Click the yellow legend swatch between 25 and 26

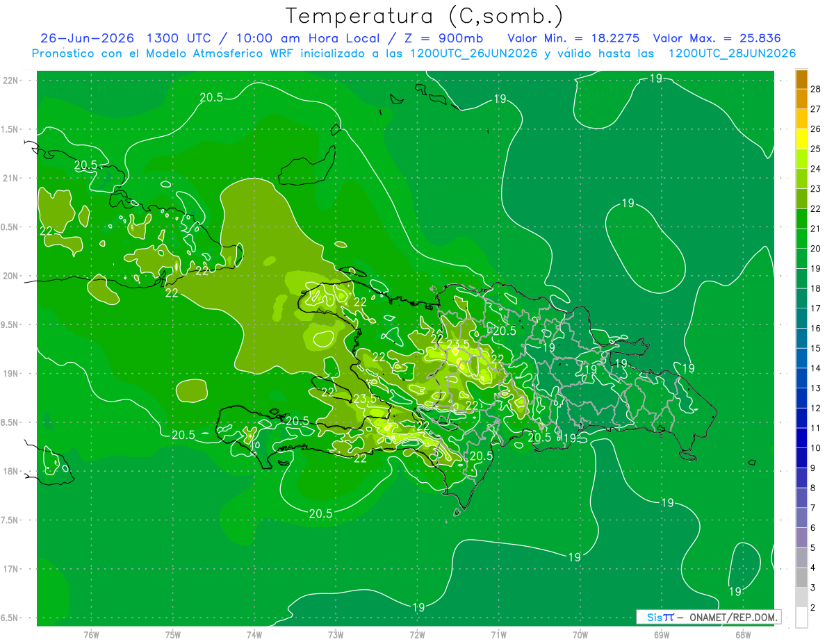pyautogui.click(x=801, y=138)
